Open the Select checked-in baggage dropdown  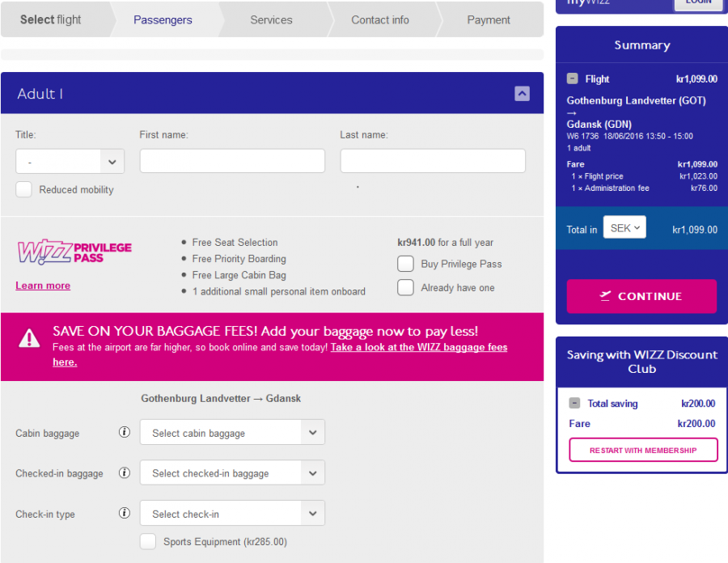pyautogui.click(x=232, y=472)
